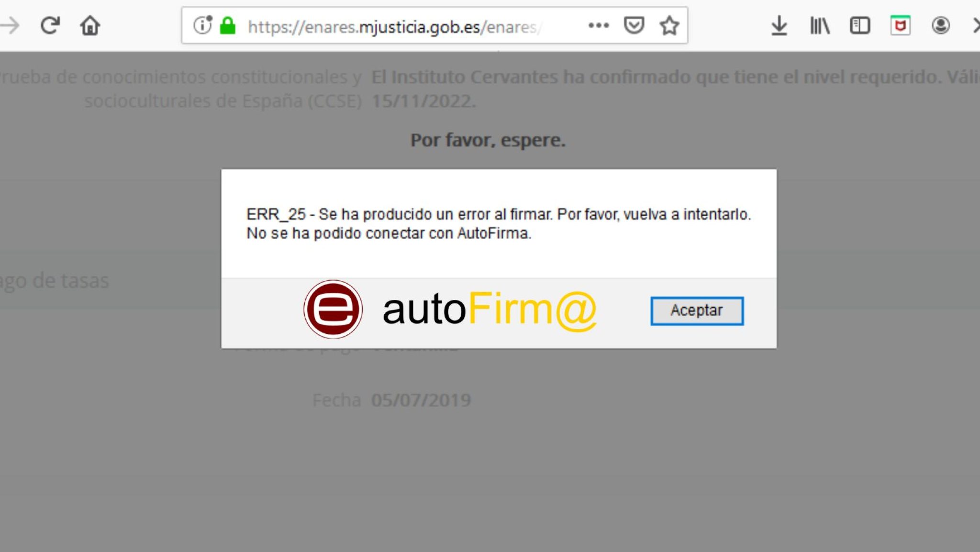
Task: Click the forward navigation arrow
Action: click(x=11, y=25)
